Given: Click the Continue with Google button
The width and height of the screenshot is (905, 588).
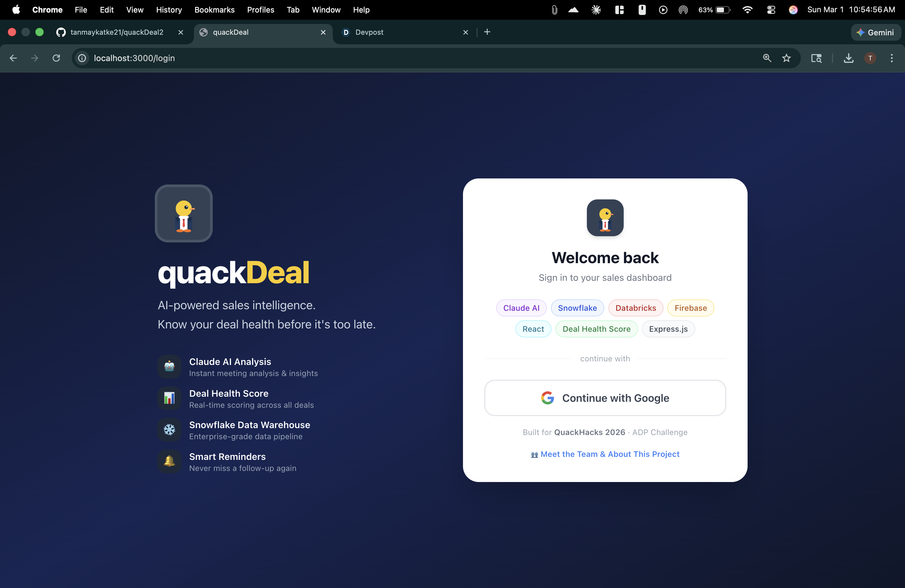Looking at the screenshot, I should (x=605, y=398).
